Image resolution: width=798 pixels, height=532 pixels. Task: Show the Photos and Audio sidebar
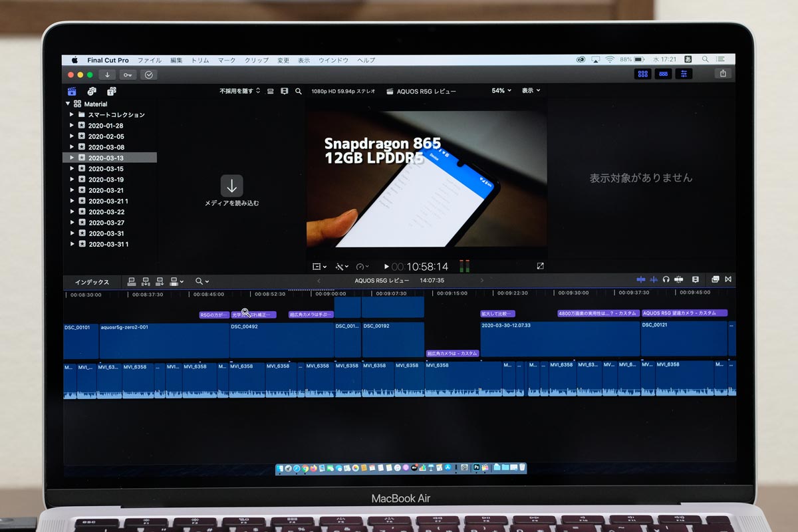click(x=92, y=91)
